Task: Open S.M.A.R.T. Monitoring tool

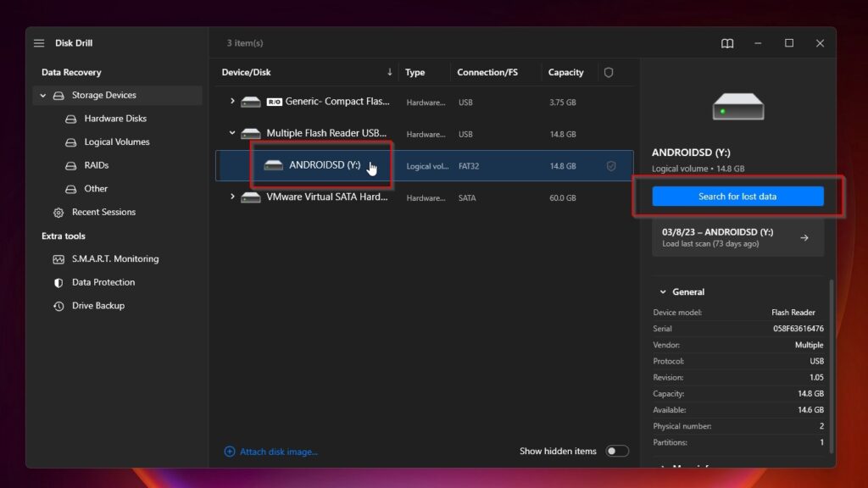Action: (x=114, y=259)
